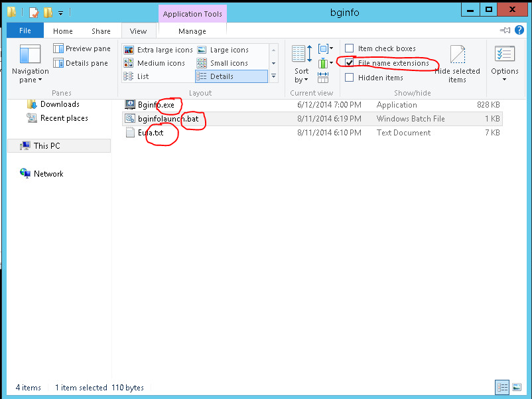532x399 pixels.
Task: Open the Sort by menu
Action: tap(302, 64)
